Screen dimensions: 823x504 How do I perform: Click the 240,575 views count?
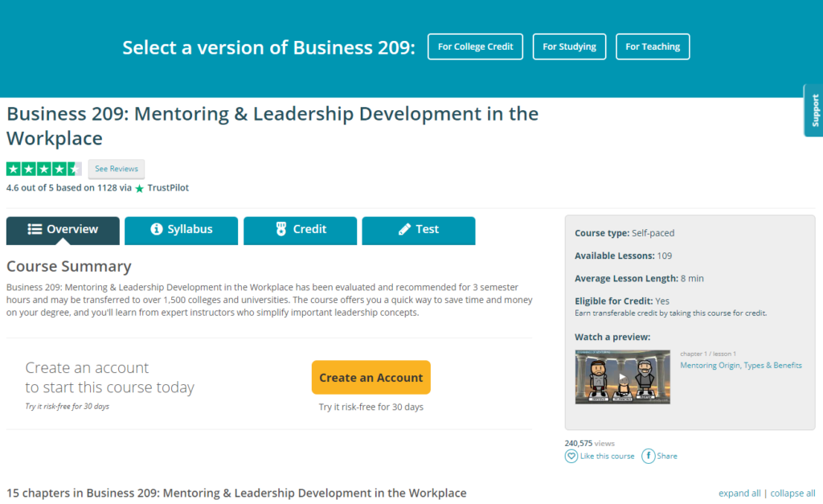[x=589, y=443]
